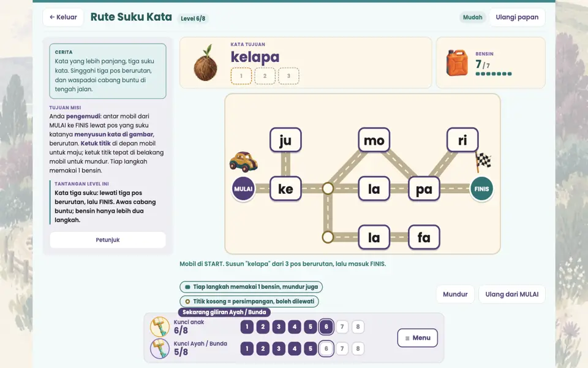Select level 3 in Kunci Ayah / Bunda row
This screenshot has width=588, height=368.
click(x=279, y=348)
